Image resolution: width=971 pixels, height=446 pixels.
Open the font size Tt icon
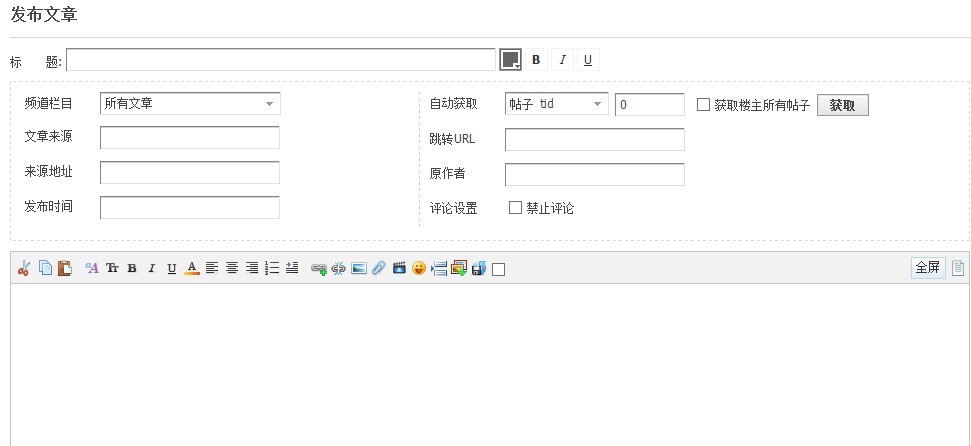112,268
